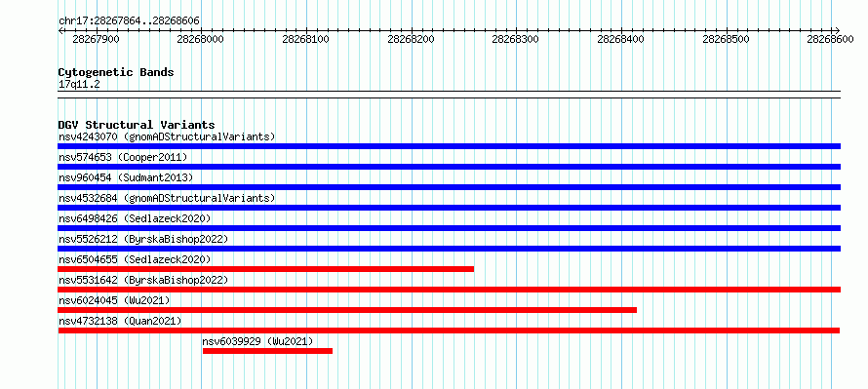Open variant nsv4532684 (gnomADStructuralVariants) label
Screen dimensions: 868x389
tap(167, 198)
